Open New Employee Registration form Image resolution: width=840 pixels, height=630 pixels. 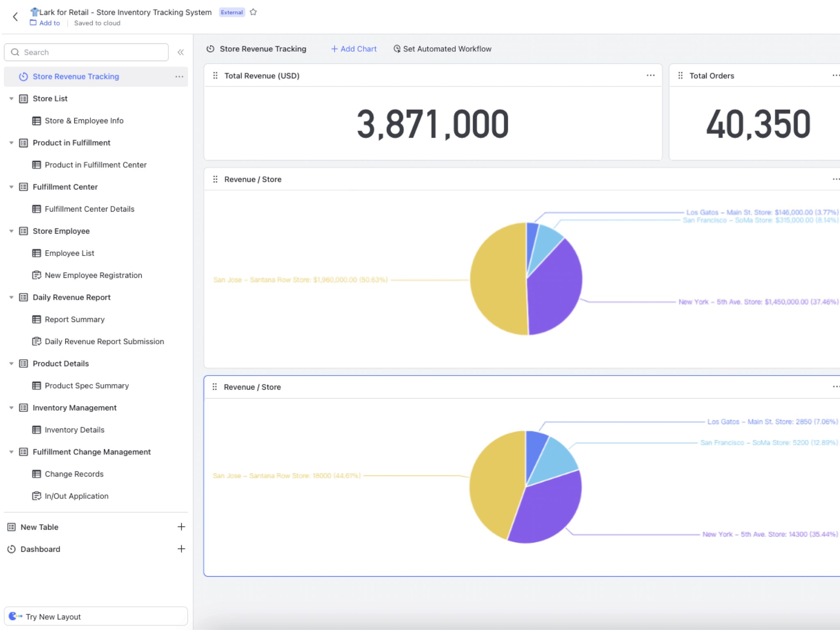pyautogui.click(x=93, y=275)
